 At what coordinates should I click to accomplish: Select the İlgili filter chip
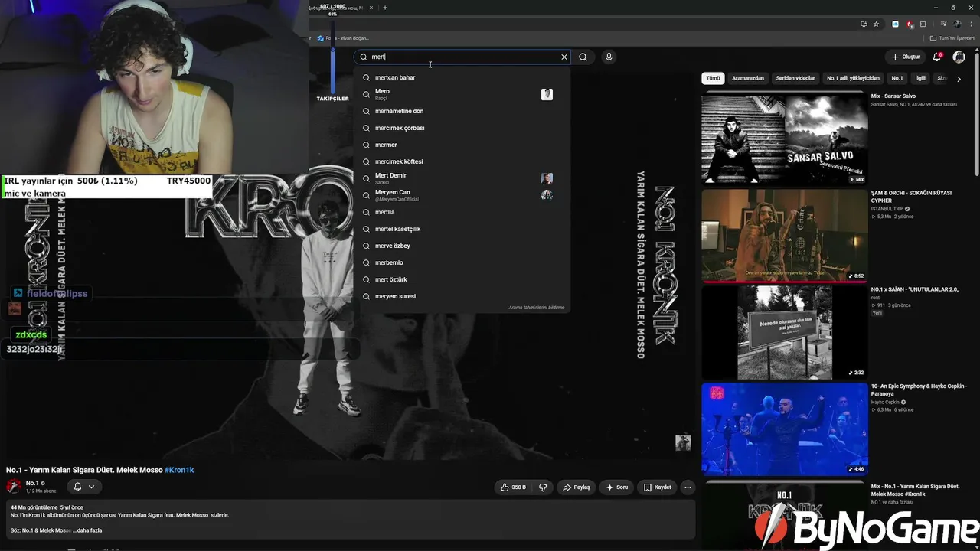pyautogui.click(x=920, y=78)
